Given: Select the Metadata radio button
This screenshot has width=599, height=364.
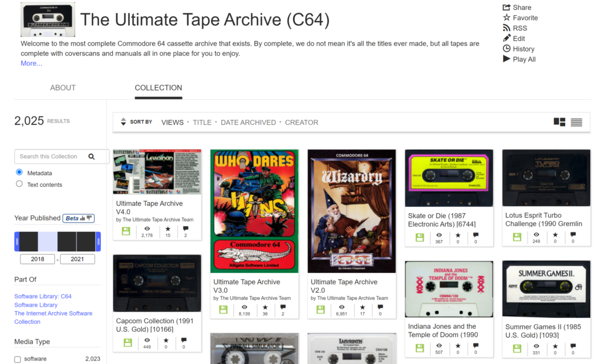Looking at the screenshot, I should [19, 172].
